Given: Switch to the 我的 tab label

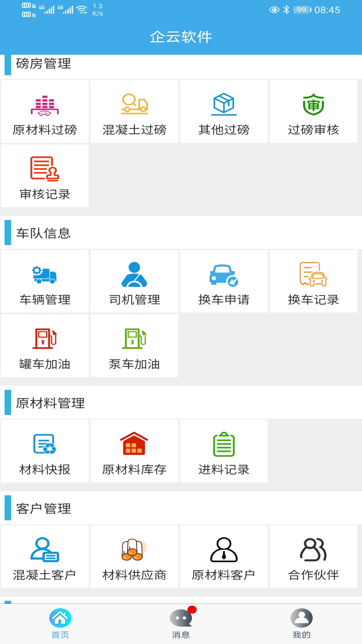Looking at the screenshot, I should [x=302, y=635].
